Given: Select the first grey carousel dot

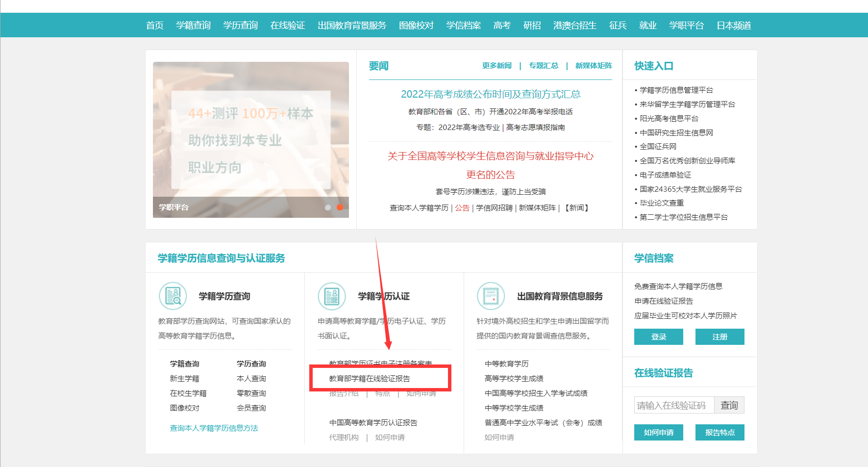Looking at the screenshot, I should (328, 208).
